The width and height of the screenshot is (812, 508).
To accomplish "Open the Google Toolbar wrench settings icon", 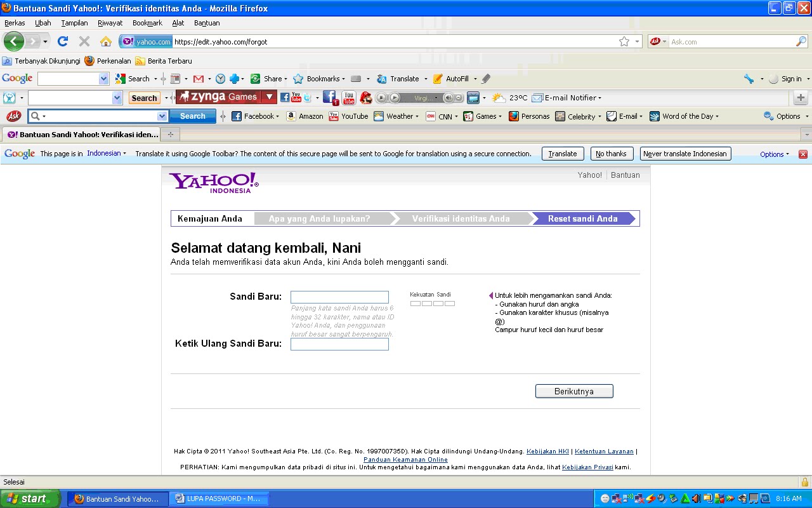I will pyautogui.click(x=749, y=79).
